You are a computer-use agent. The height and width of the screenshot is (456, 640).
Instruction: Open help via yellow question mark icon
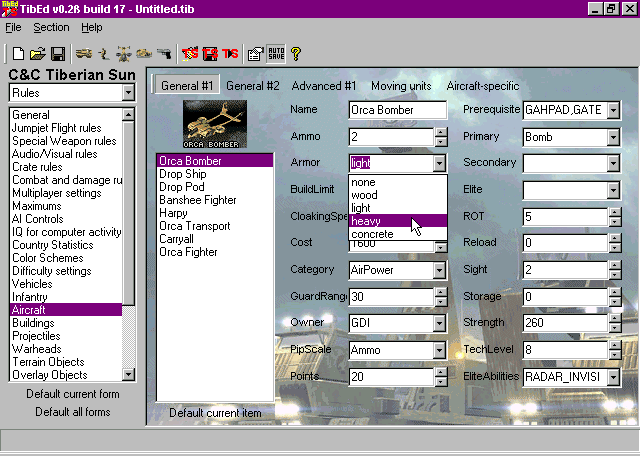pyautogui.click(x=296, y=53)
